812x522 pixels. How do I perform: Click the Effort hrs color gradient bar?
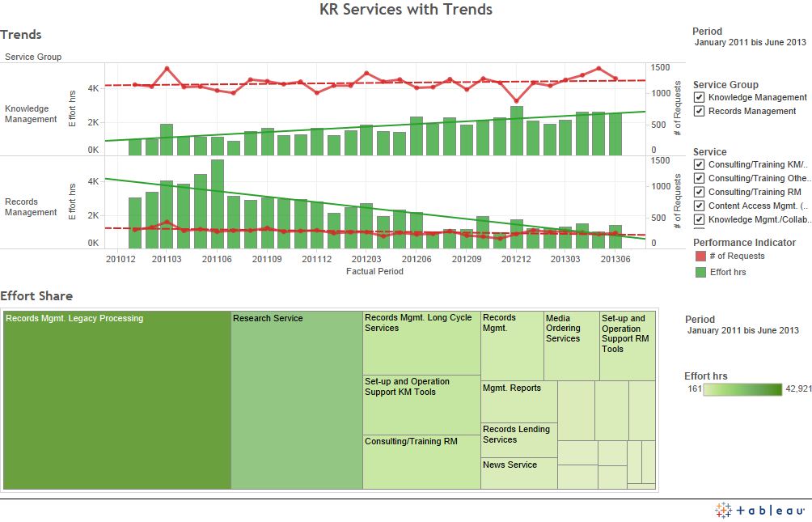click(742, 389)
